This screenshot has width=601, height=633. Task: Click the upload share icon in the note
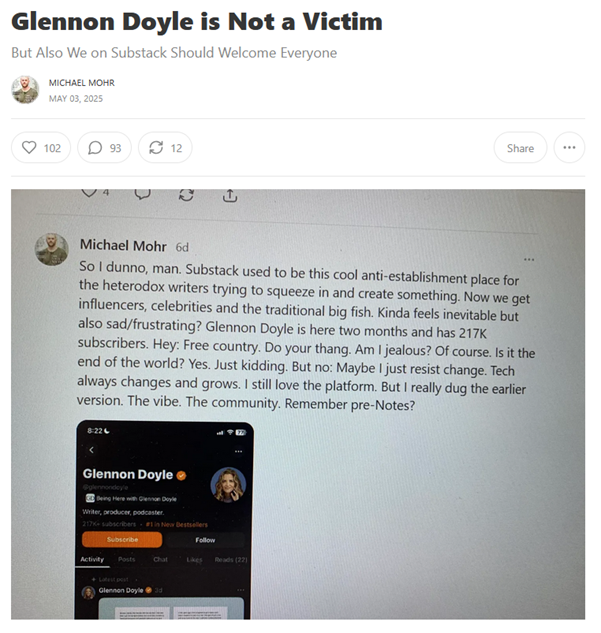click(230, 196)
